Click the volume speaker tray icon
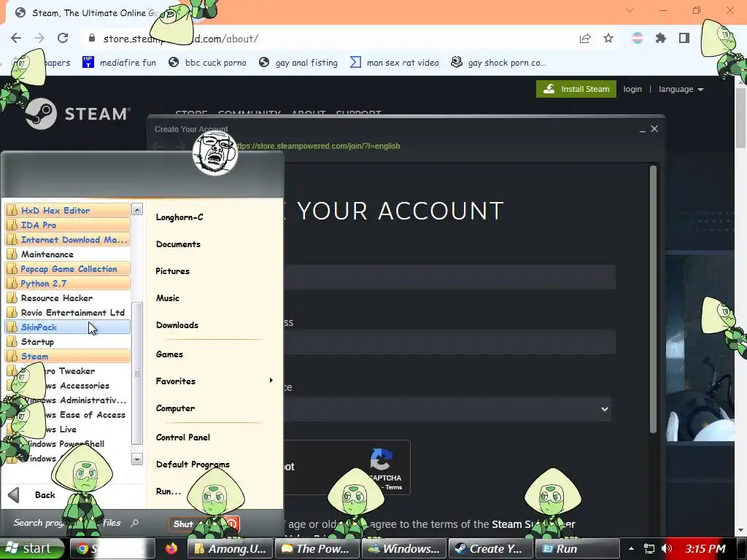747x560 pixels. tap(667, 548)
